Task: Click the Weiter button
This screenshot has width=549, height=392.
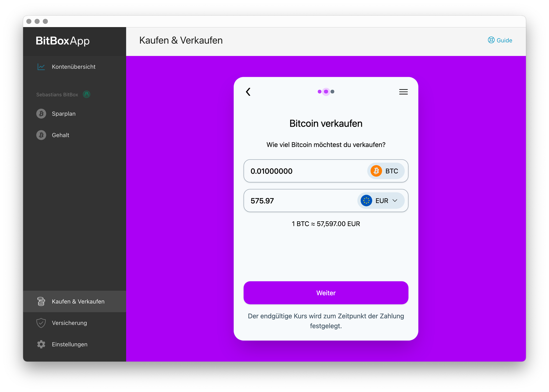Action: coord(326,293)
